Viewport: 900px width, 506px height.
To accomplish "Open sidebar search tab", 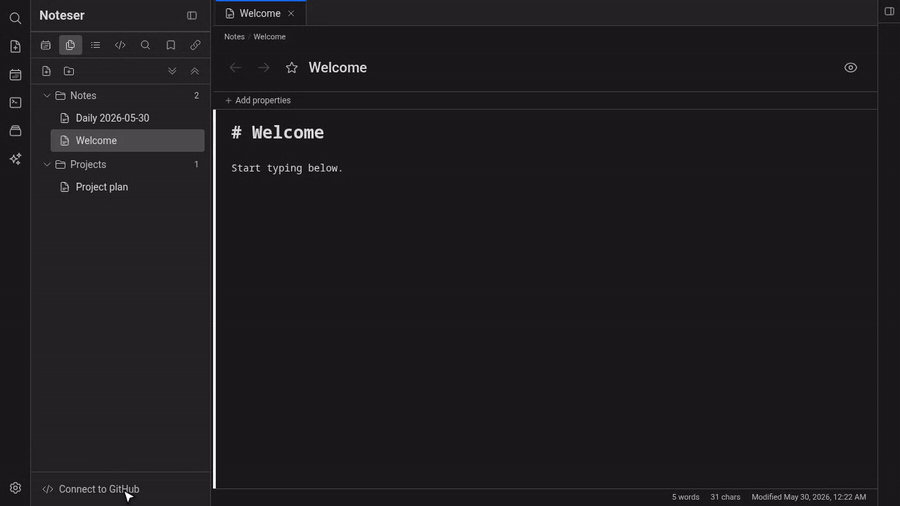I will pyautogui.click(x=145, y=45).
